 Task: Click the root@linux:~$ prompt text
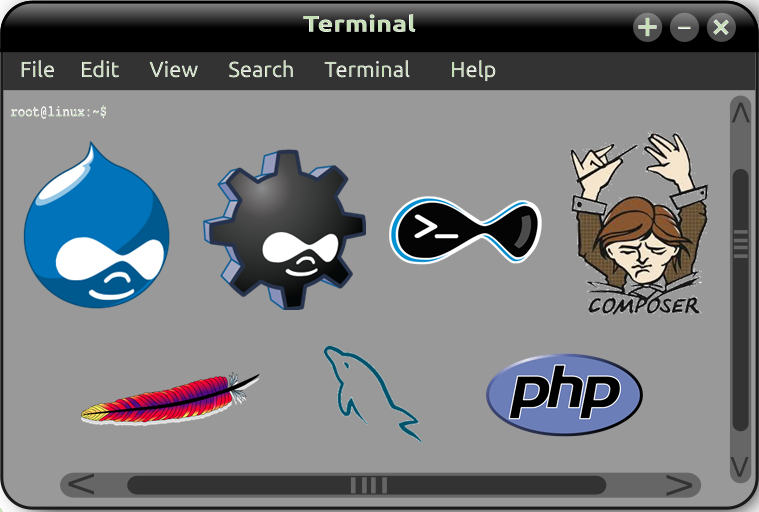[x=59, y=112]
